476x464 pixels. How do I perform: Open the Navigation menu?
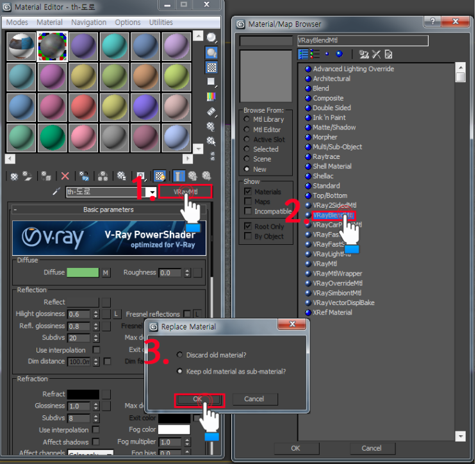click(x=88, y=22)
